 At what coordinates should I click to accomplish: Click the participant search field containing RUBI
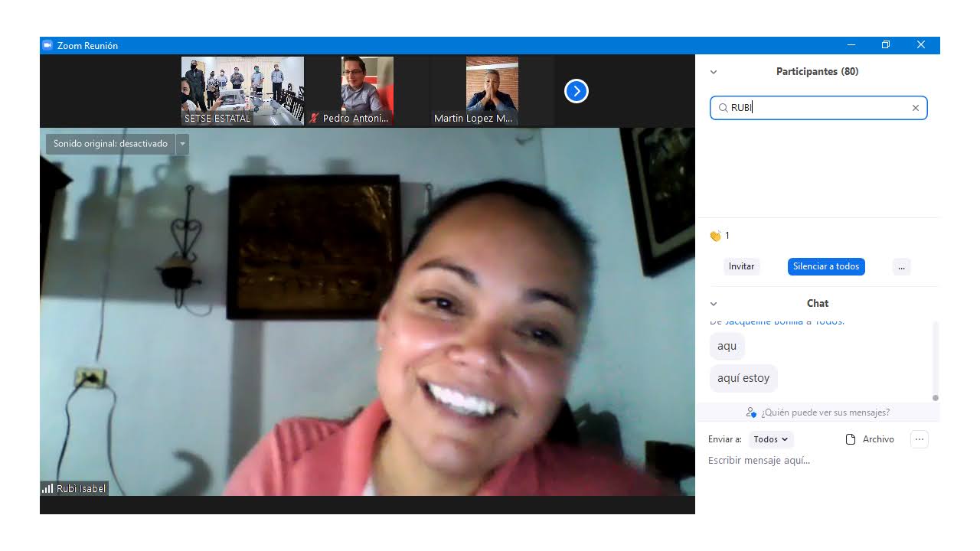[x=818, y=108]
